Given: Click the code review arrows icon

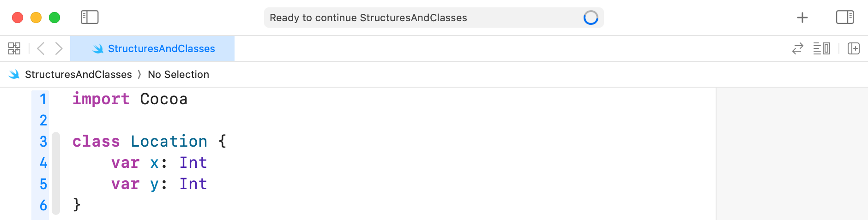Looking at the screenshot, I should 797,48.
